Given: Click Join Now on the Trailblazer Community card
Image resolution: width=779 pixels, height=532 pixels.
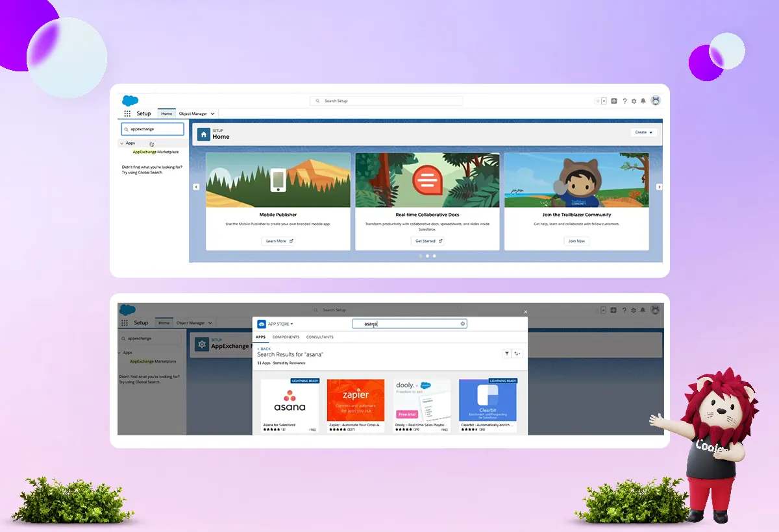Looking at the screenshot, I should pos(576,241).
